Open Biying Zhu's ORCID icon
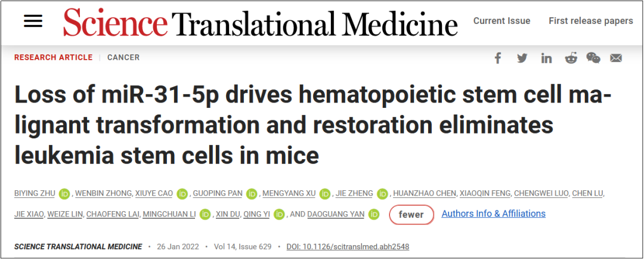This screenshot has width=644, height=260. [64, 194]
